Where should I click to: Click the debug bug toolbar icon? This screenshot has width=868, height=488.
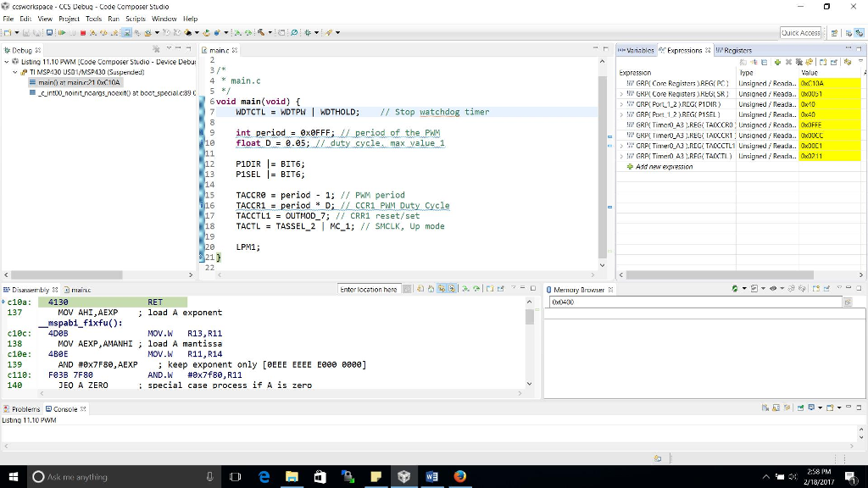[x=308, y=33]
